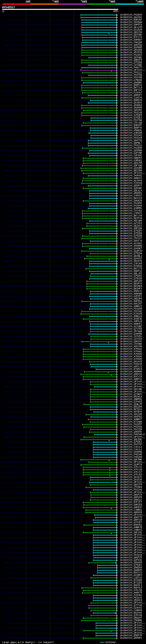146x644 pixels.
Task: Open hit UniRef100_B7FIY3
Action: point(131,37)
